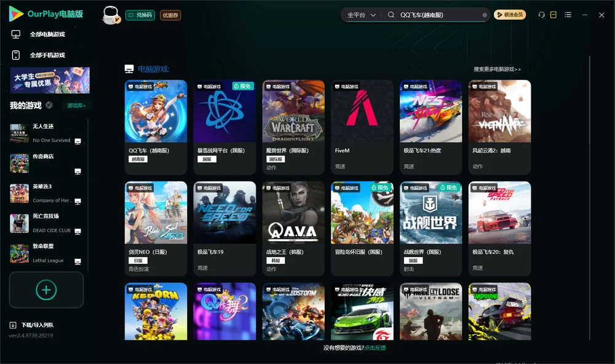This screenshot has width=615, height=364.
Task: Open 剑灵NEO (日服) game card
Action: tap(156, 229)
